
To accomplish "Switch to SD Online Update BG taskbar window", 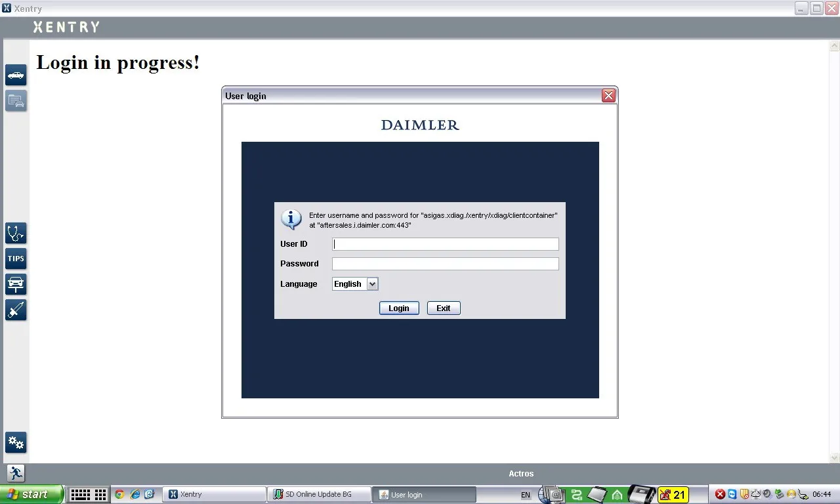I will tap(319, 494).
